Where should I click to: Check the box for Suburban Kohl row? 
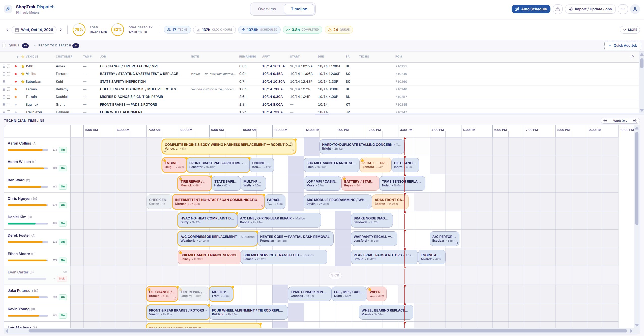coord(9,82)
